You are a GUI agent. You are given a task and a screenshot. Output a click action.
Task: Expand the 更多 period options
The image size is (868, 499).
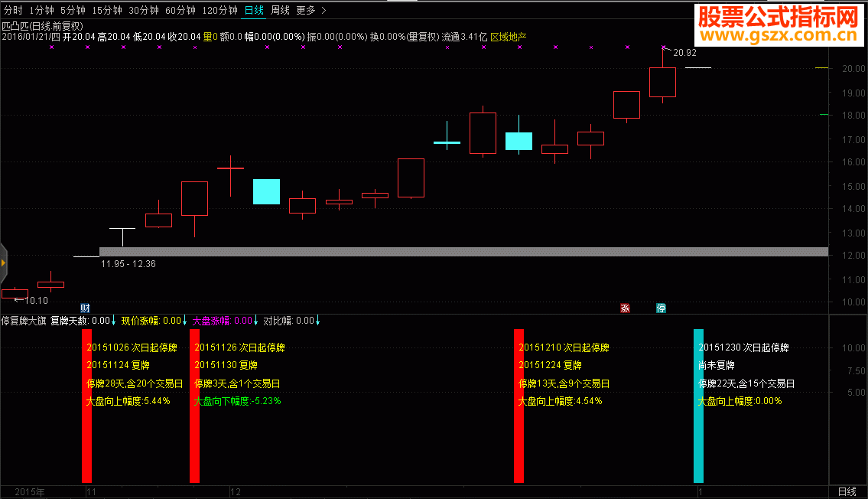click(311, 11)
